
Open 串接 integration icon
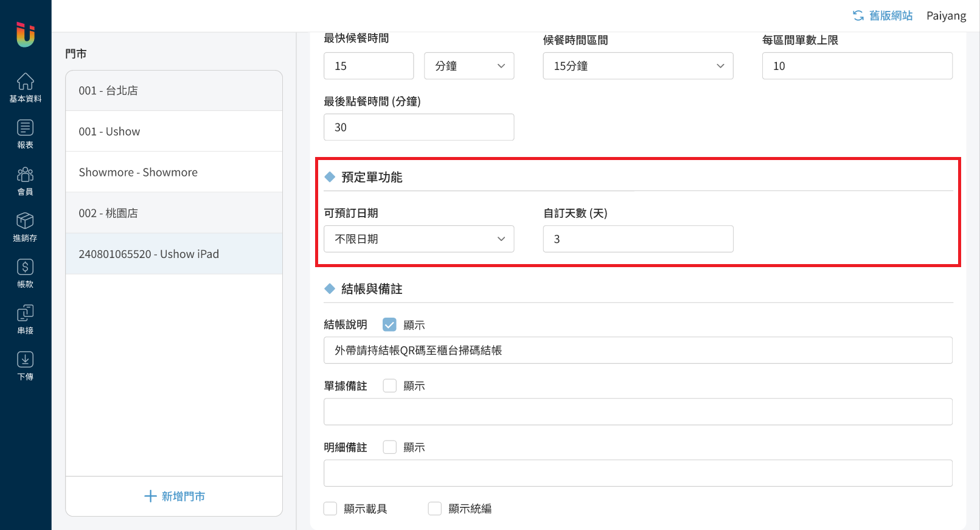pyautogui.click(x=25, y=319)
